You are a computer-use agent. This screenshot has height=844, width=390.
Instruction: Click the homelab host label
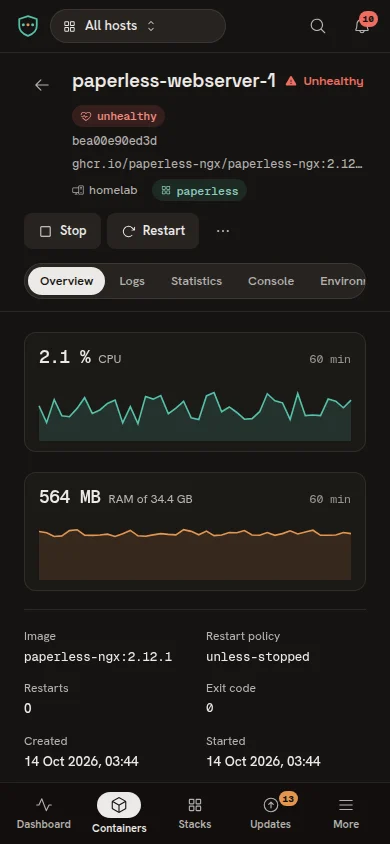pos(105,191)
